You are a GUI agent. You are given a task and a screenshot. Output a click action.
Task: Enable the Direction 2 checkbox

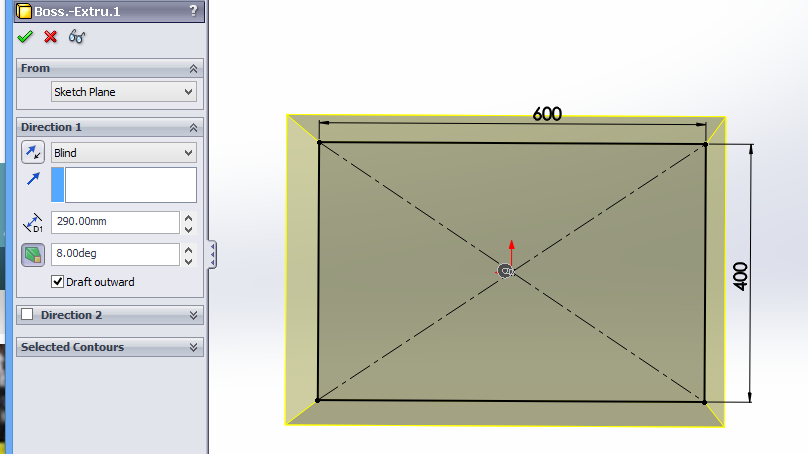pyautogui.click(x=27, y=315)
